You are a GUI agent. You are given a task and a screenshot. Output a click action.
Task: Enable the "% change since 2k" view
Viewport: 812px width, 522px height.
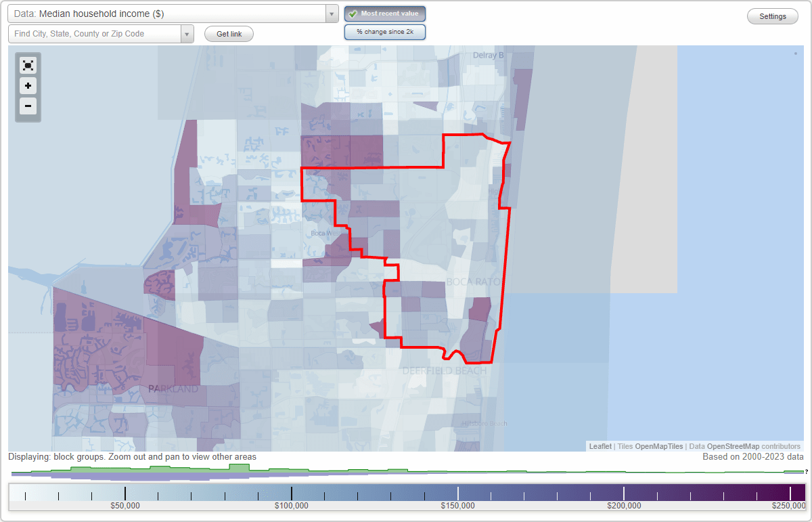coord(385,31)
